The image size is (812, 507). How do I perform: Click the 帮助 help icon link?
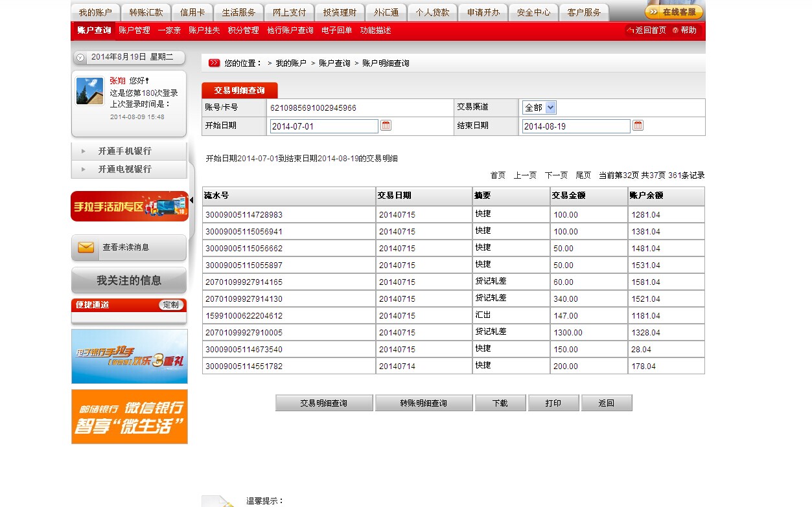684,30
